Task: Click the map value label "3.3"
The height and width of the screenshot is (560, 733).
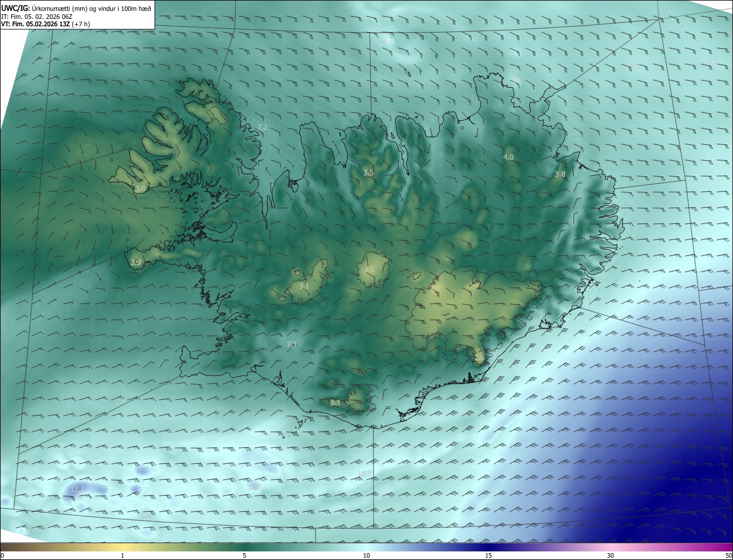Action: pos(335,403)
